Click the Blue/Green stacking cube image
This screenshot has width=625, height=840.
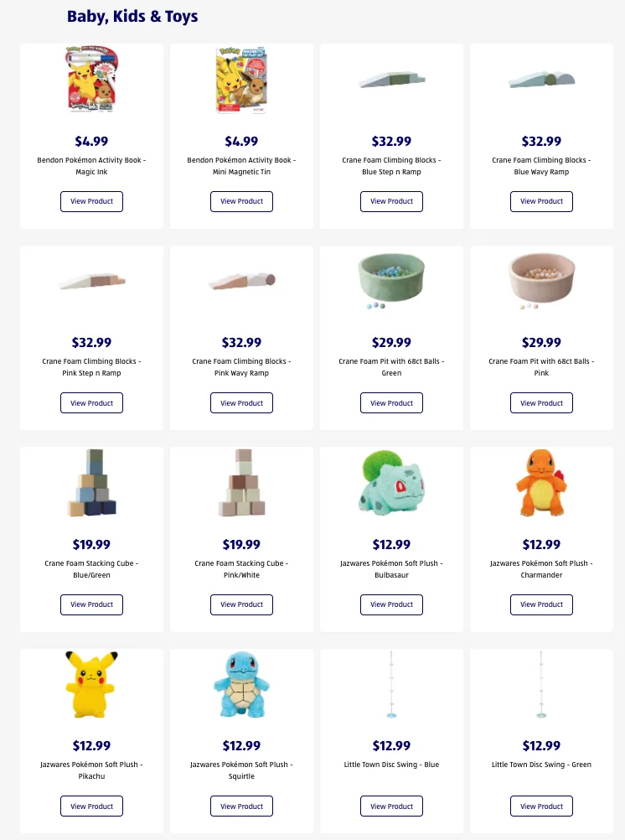91,483
